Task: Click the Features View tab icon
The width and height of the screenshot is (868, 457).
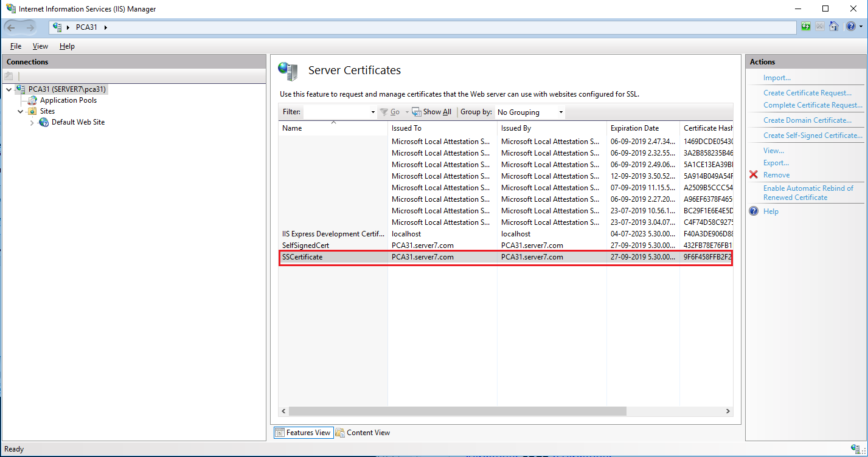Action: (280, 433)
